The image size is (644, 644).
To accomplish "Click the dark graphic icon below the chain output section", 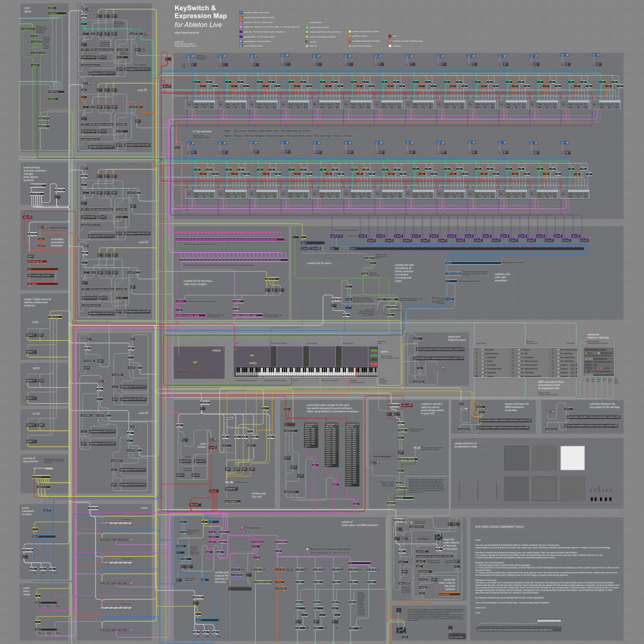I will point(399,610).
